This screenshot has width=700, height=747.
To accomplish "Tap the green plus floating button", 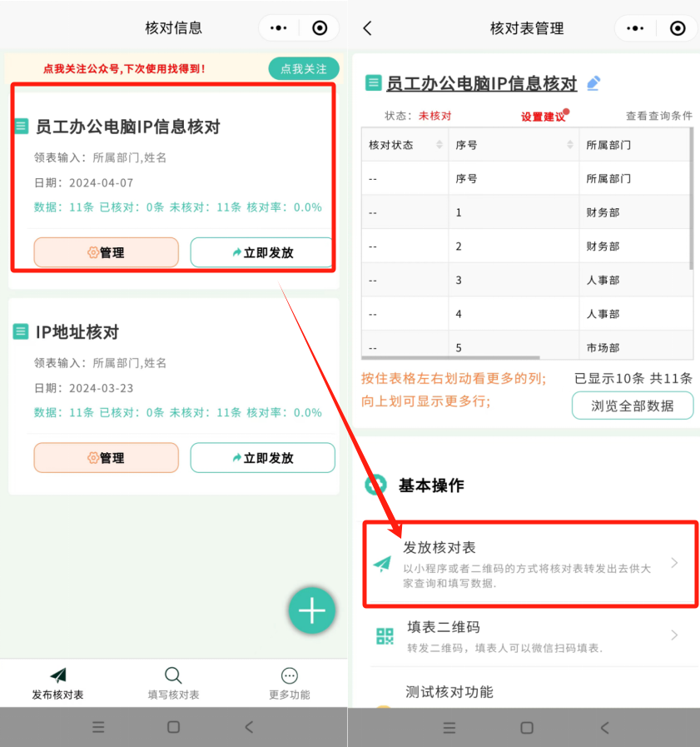I will [x=312, y=610].
